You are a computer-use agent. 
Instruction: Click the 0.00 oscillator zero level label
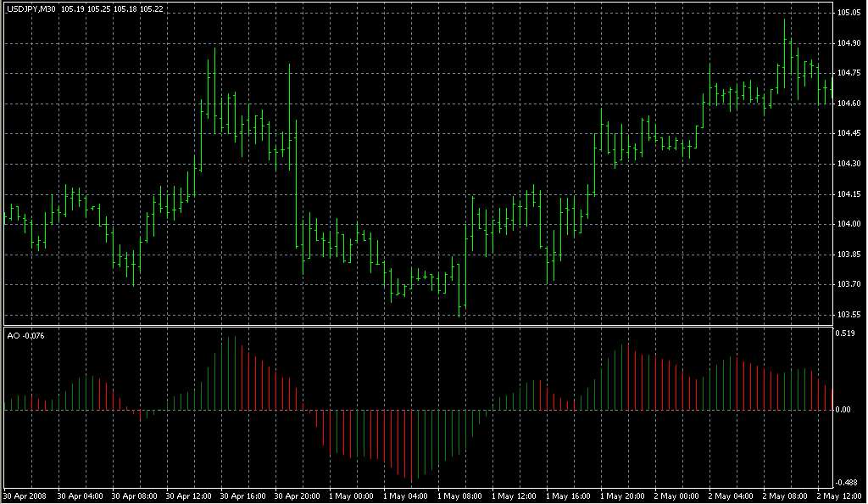coord(843,410)
